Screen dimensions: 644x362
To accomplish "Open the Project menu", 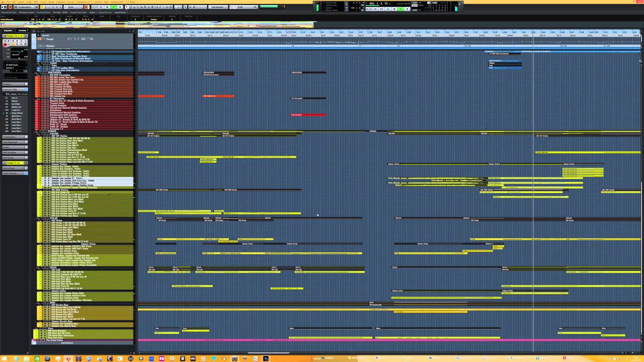I will [21, 2].
